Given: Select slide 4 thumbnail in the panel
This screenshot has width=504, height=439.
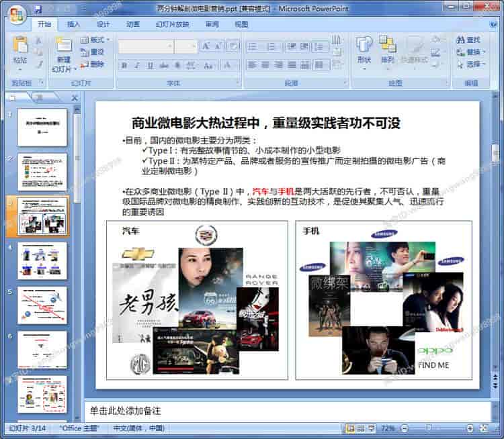Looking at the screenshot, I should pyautogui.click(x=42, y=260).
